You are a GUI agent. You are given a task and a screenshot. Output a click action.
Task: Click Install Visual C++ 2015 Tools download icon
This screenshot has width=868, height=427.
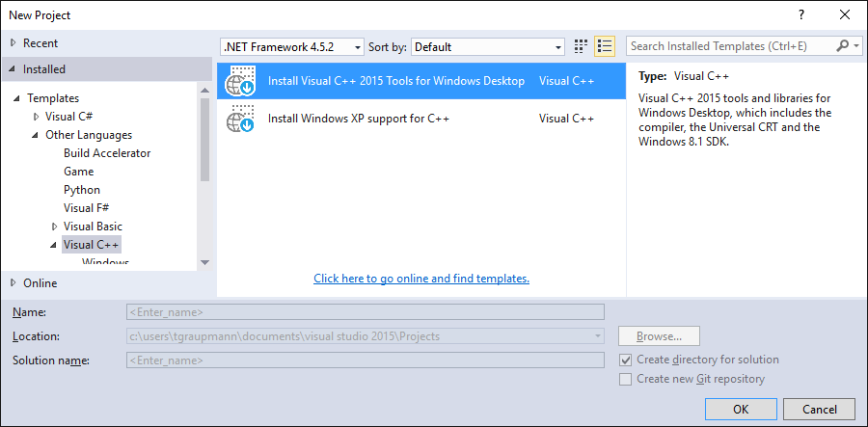240,81
